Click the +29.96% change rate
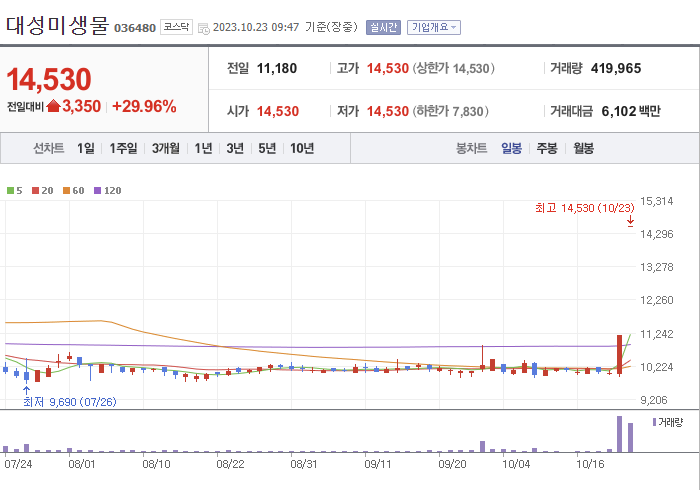The height and width of the screenshot is (490, 700). tap(144, 107)
